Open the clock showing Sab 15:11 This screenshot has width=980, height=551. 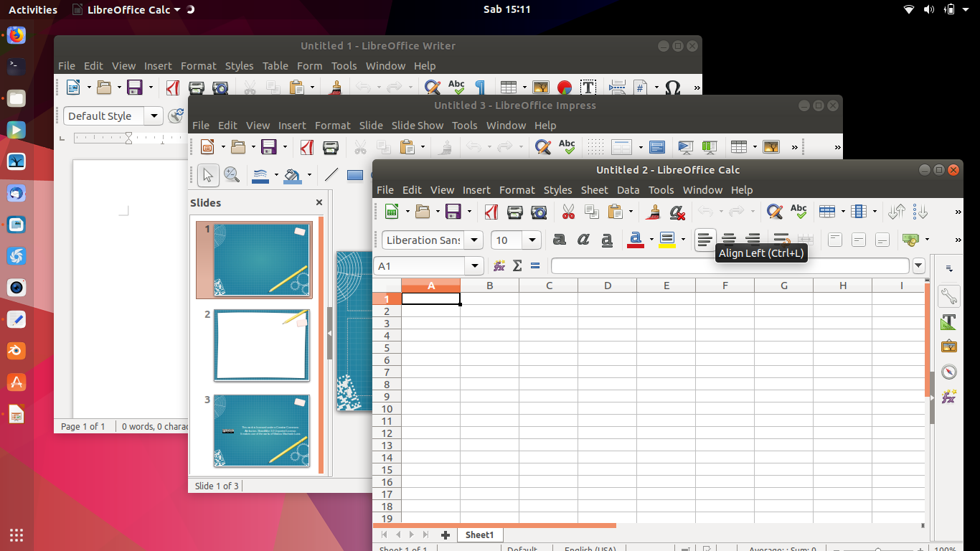click(x=507, y=9)
